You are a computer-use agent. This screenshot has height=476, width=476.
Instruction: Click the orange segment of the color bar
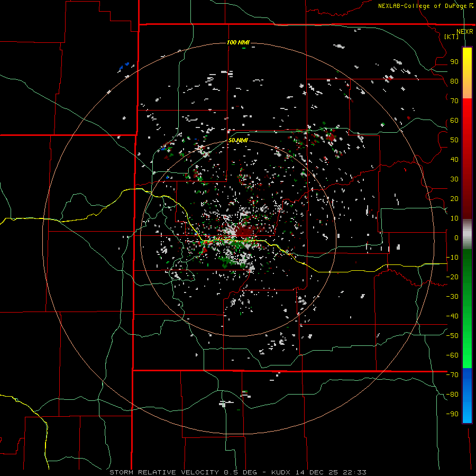click(x=467, y=89)
